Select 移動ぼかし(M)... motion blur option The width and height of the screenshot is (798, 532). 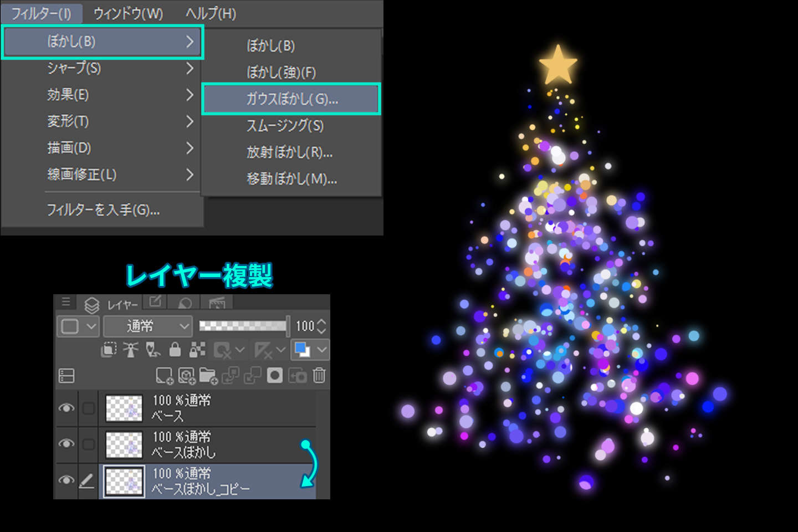pos(291,179)
